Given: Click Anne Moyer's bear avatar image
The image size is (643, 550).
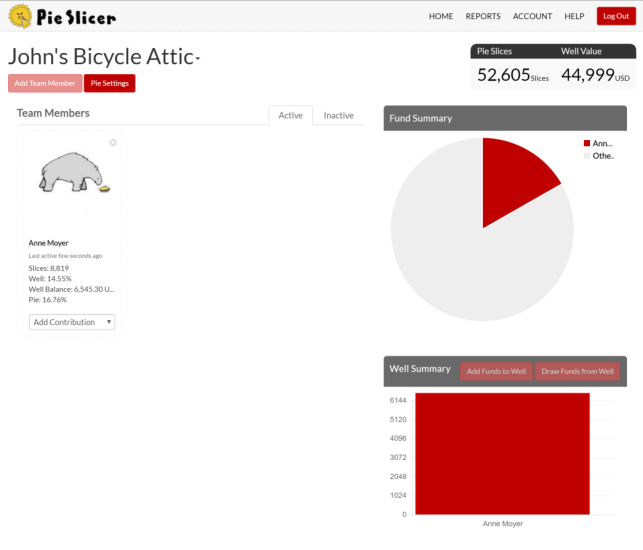Looking at the screenshot, I should tap(73, 174).
